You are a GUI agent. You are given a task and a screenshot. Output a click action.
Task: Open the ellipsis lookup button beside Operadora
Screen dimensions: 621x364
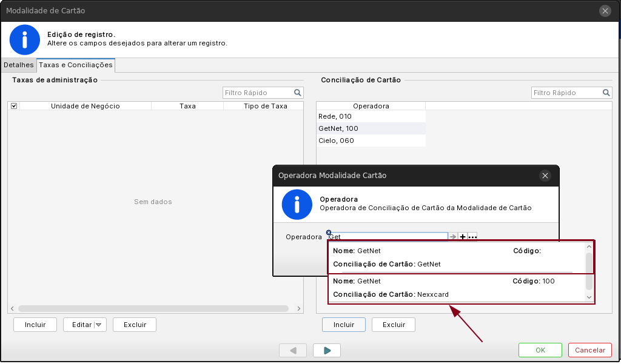point(472,237)
